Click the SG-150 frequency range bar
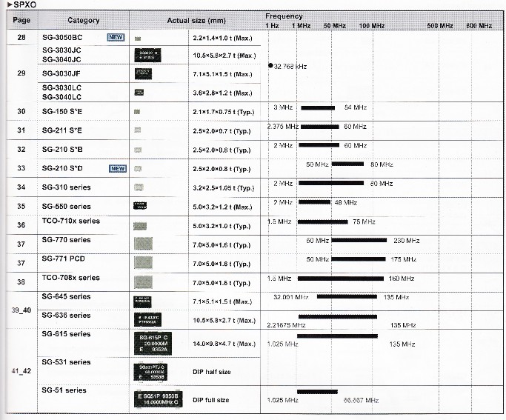This screenshot has width=506, height=420. [x=318, y=107]
